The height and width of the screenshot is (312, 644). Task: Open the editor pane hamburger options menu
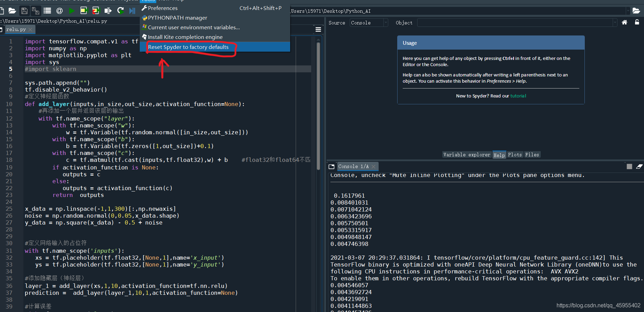coord(318,29)
